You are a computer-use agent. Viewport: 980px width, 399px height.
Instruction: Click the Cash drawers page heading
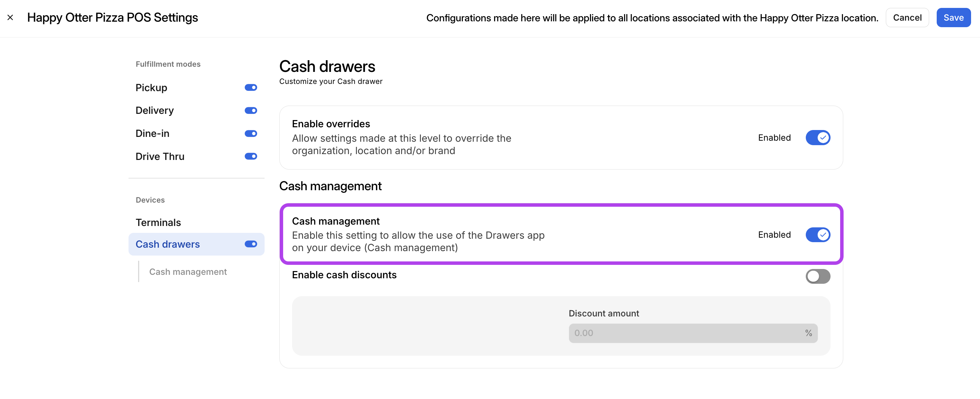click(327, 66)
